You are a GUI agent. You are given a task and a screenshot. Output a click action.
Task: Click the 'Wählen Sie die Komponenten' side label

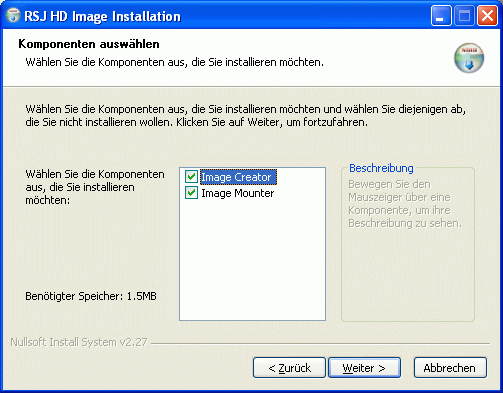tap(95, 187)
